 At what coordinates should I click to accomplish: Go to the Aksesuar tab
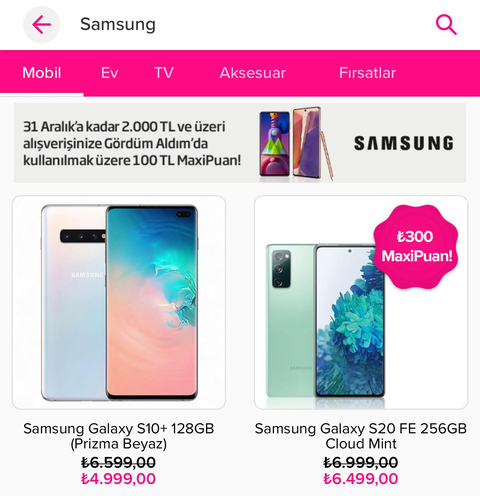tap(253, 73)
